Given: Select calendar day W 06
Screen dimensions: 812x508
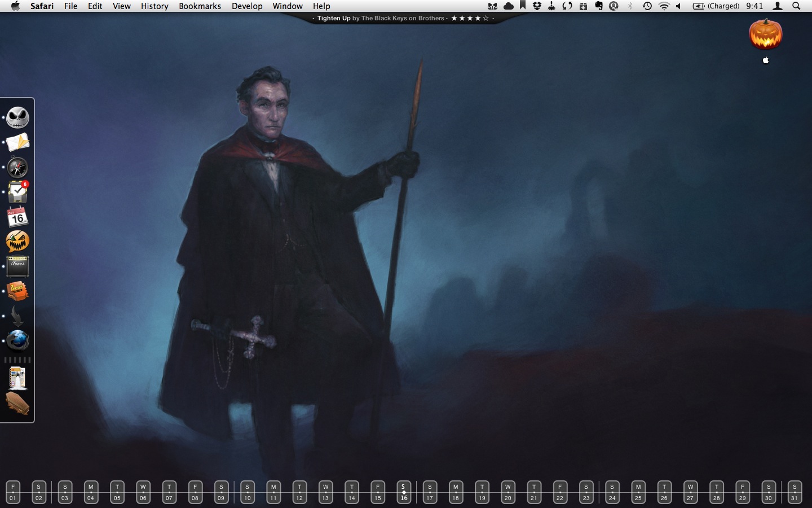Looking at the screenshot, I should pos(143,492).
